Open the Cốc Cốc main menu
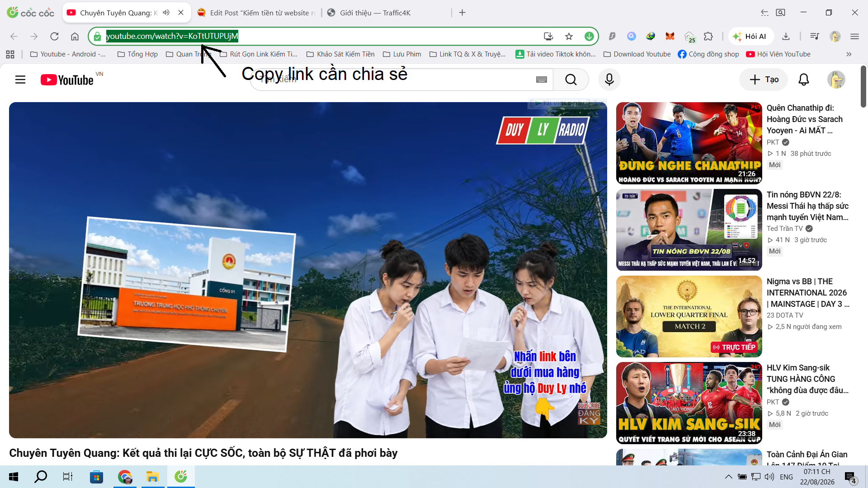The image size is (868, 488). 854,36
